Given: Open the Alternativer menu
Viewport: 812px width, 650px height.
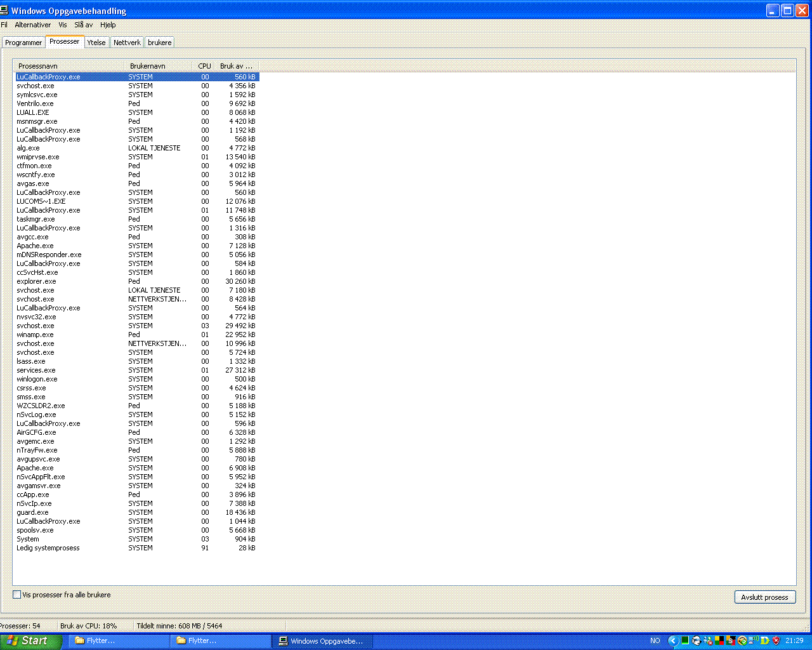Looking at the screenshot, I should point(33,25).
